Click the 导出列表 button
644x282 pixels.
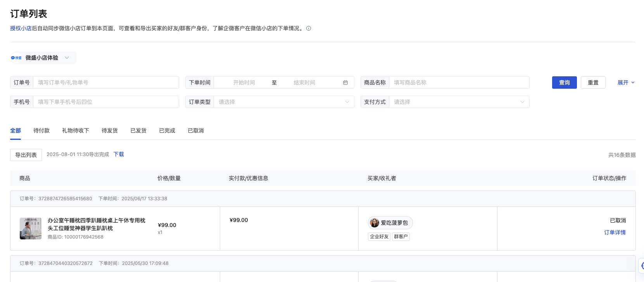(26, 155)
